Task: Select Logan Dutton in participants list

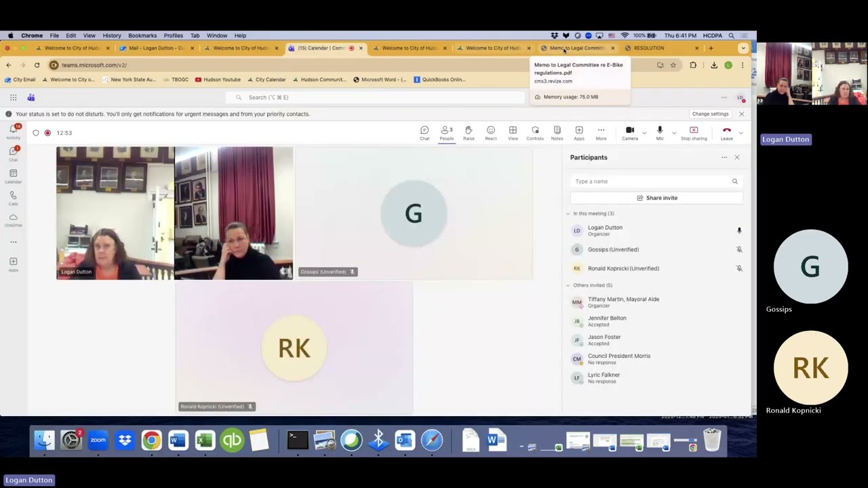Action: pos(656,230)
